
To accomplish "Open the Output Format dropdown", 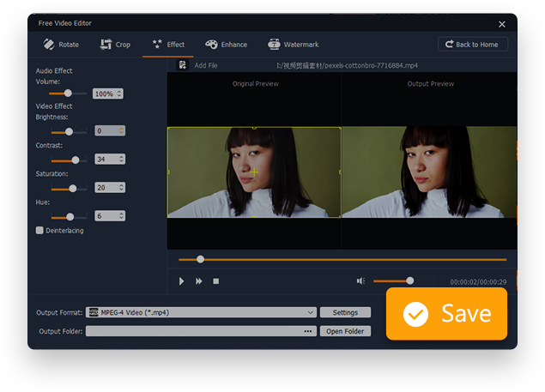I will click(x=201, y=312).
